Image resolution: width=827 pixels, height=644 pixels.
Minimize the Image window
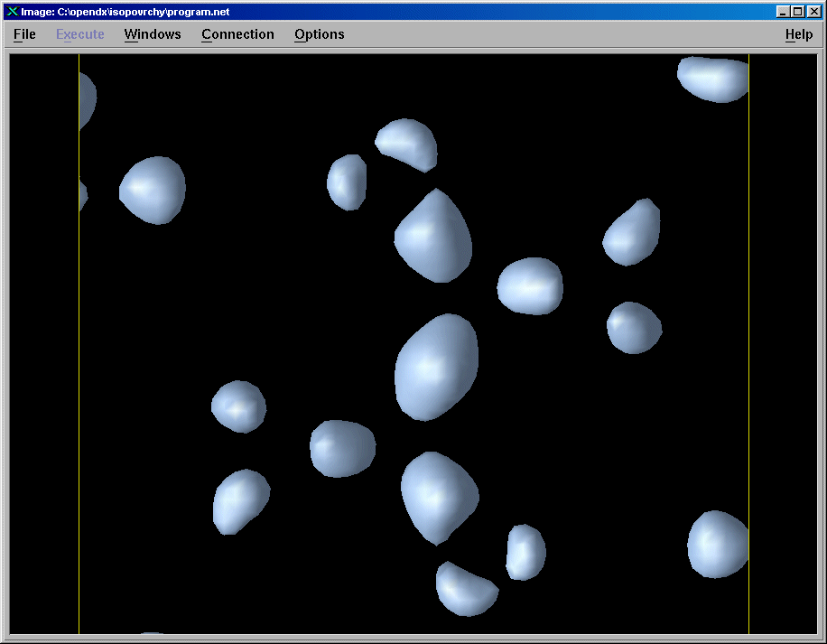point(783,12)
